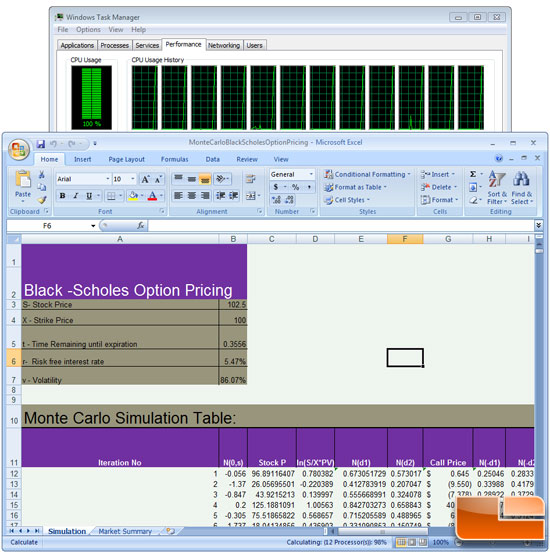Set Middle Align vertical alignment
This screenshot has width=550, height=552.
(192, 179)
